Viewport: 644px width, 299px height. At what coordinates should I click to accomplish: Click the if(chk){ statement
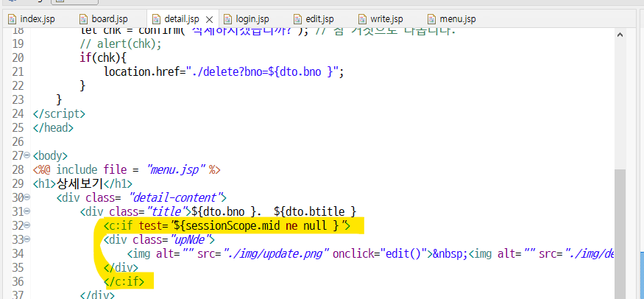pyautogui.click(x=104, y=58)
